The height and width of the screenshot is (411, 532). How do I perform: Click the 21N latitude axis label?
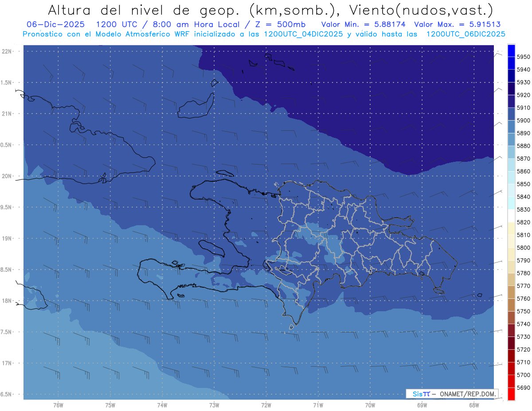(x=6, y=114)
